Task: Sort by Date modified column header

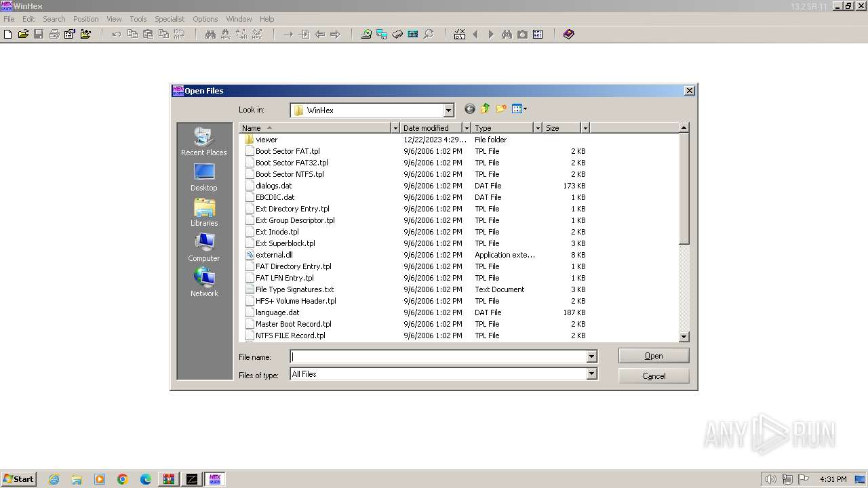Action: [431, 127]
